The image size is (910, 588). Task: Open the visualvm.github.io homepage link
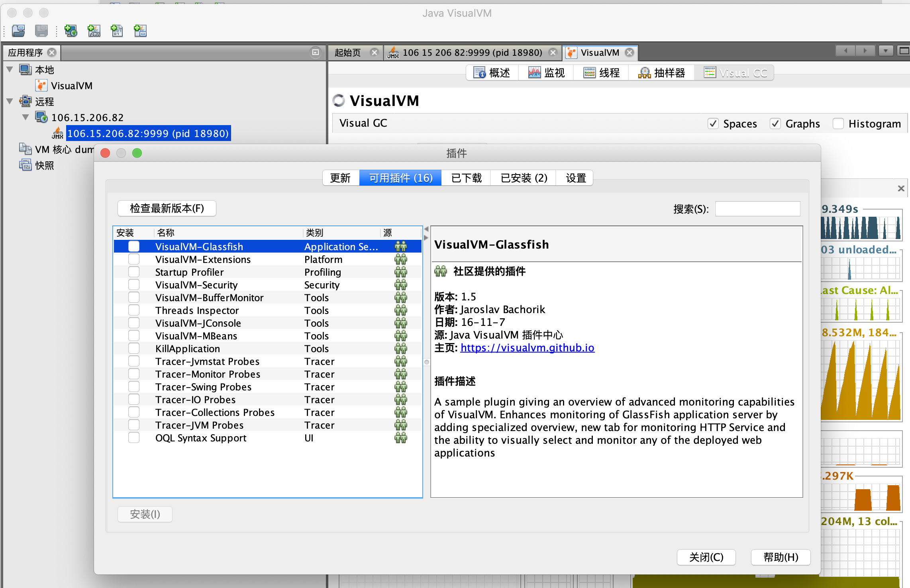click(x=527, y=348)
